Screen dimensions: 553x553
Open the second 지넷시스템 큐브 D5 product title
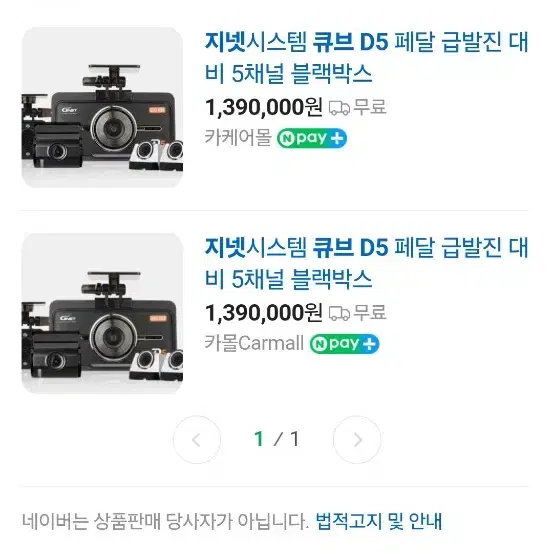(366, 263)
